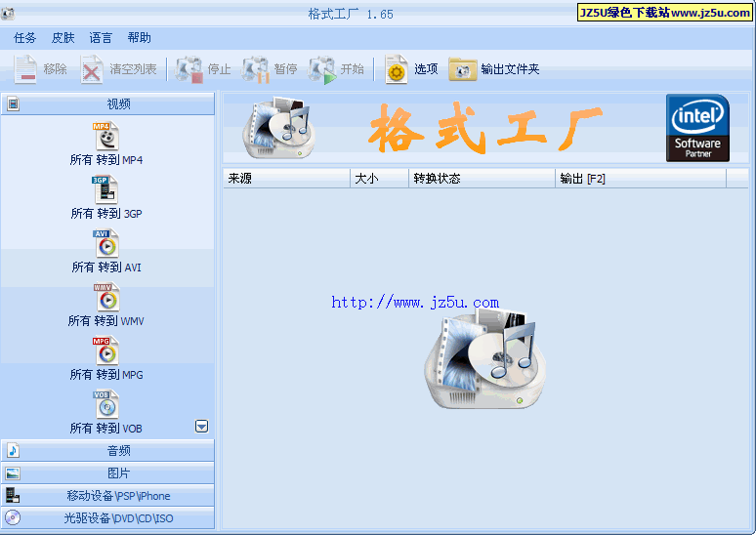Click the Remove (移除) toolbar icon
This screenshot has width=756, height=535.
25,69
